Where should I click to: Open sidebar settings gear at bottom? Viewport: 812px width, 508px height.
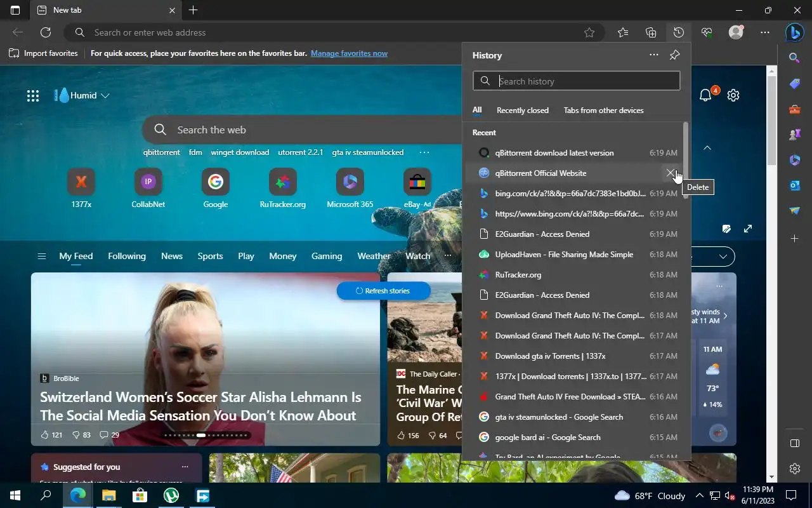[794, 469]
